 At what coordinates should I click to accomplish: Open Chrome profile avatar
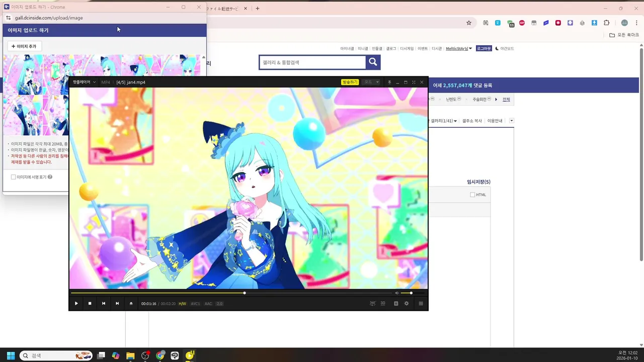tap(624, 23)
